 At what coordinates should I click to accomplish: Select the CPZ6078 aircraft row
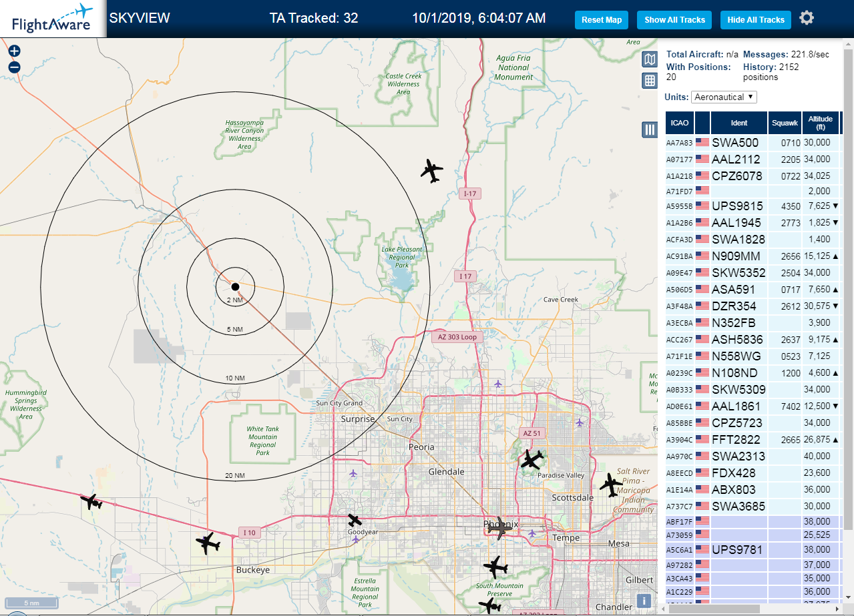753,176
